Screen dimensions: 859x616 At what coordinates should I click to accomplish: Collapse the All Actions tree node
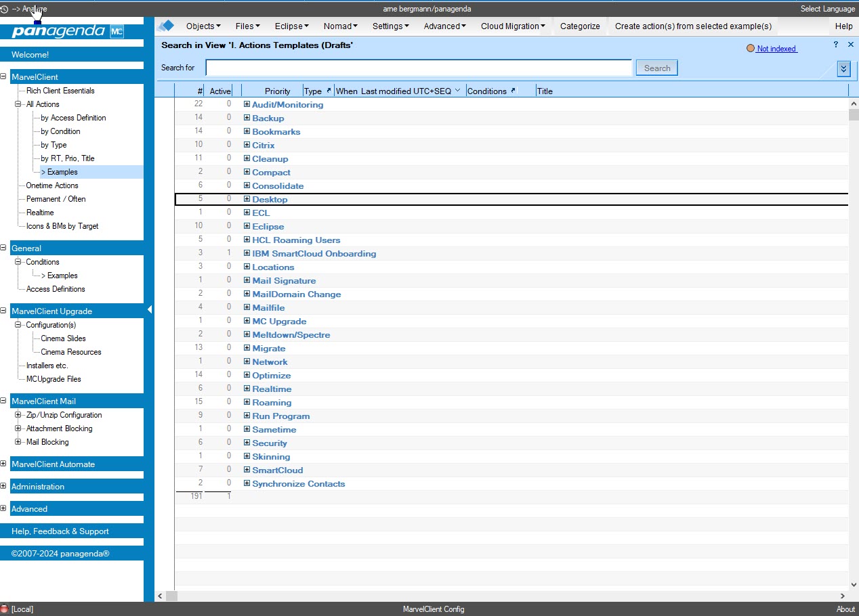18,104
